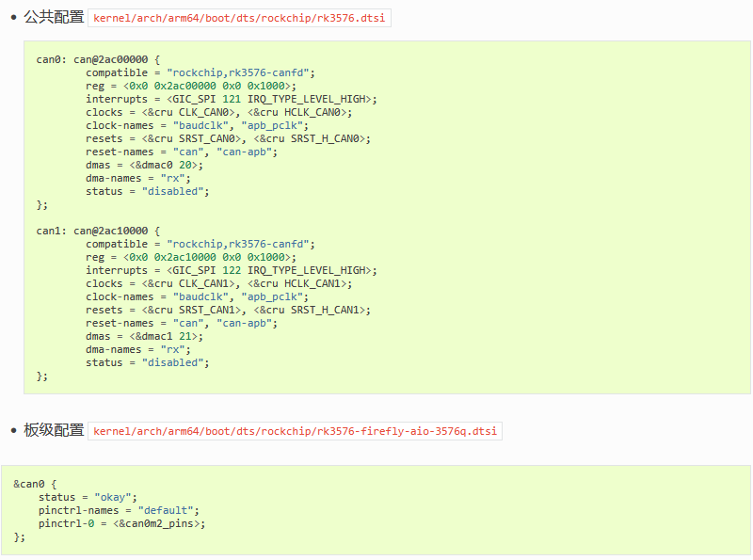The width and height of the screenshot is (753, 560).
Task: Click the '&can0 {' line
Action: 35,484
